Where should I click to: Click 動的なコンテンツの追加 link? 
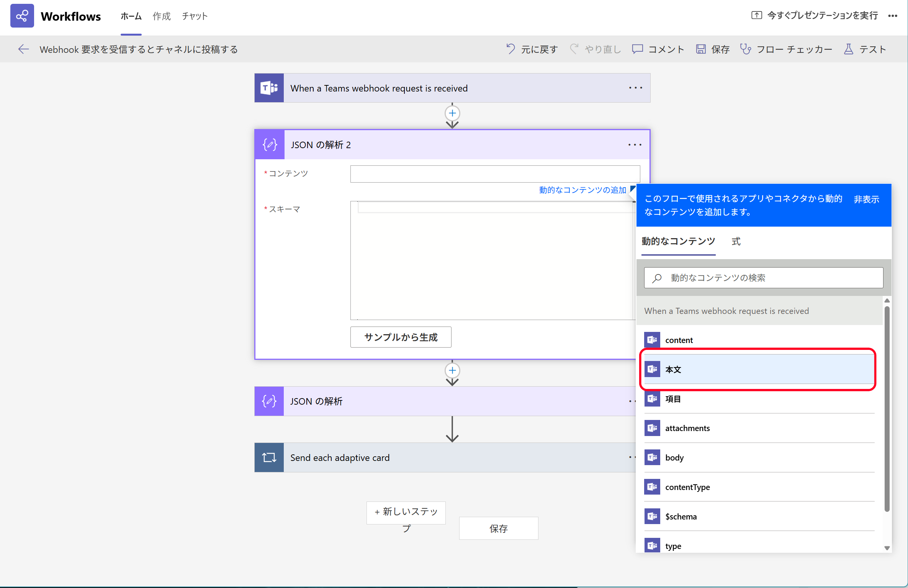pyautogui.click(x=582, y=190)
